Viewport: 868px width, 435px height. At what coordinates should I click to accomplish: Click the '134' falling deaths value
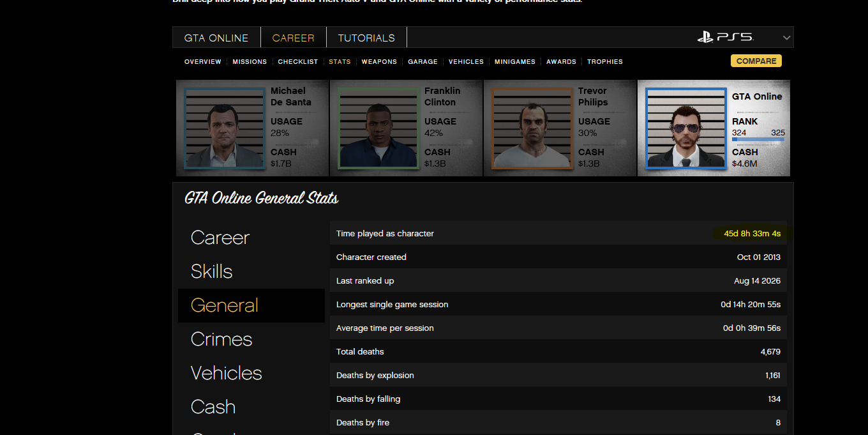[x=774, y=399]
